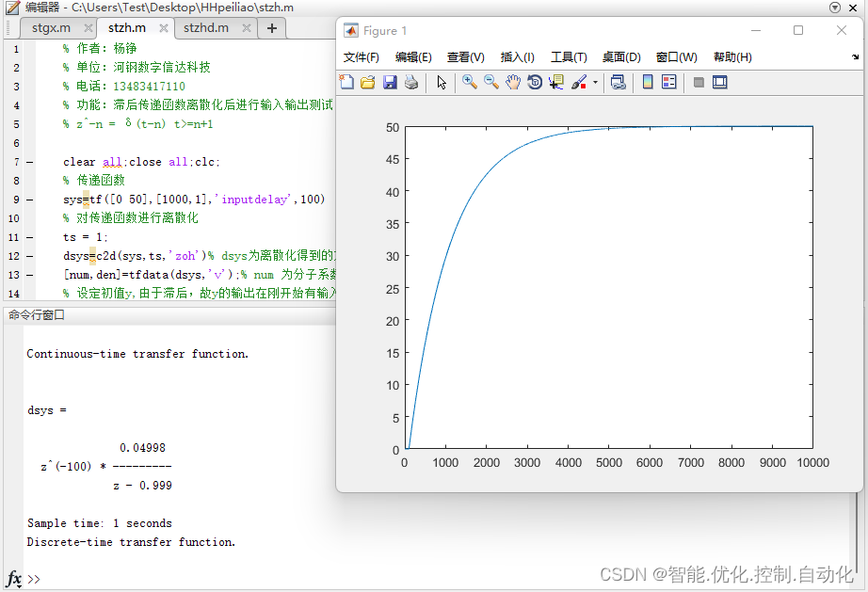Activate the Zoom In magnifier tool

coord(470,83)
